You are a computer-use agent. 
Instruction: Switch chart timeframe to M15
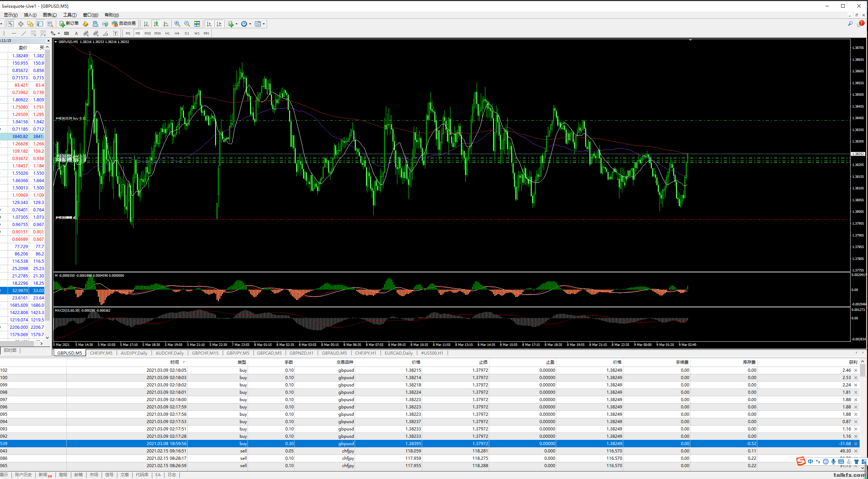point(148,34)
